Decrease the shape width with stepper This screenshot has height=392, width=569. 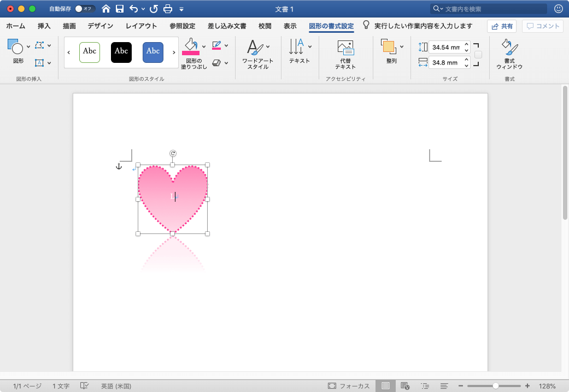click(x=467, y=66)
